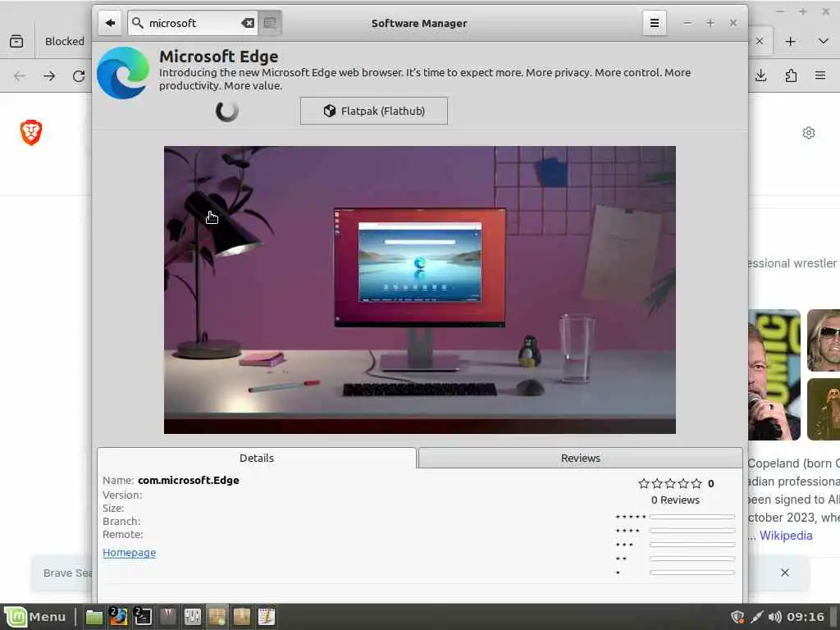The height and width of the screenshot is (630, 840).
Task: Switch to the Terminal in the taskbar
Action: [x=143, y=617]
